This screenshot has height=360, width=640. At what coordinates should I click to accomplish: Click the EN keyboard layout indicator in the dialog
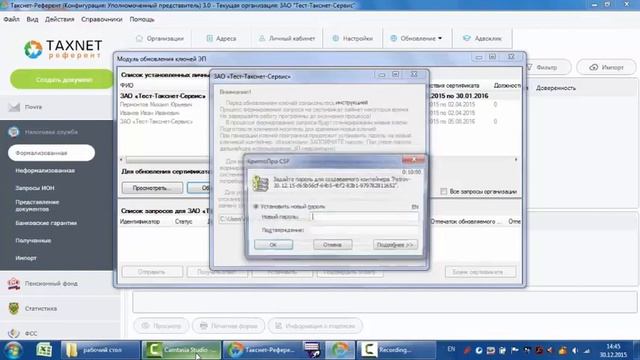coord(415,207)
